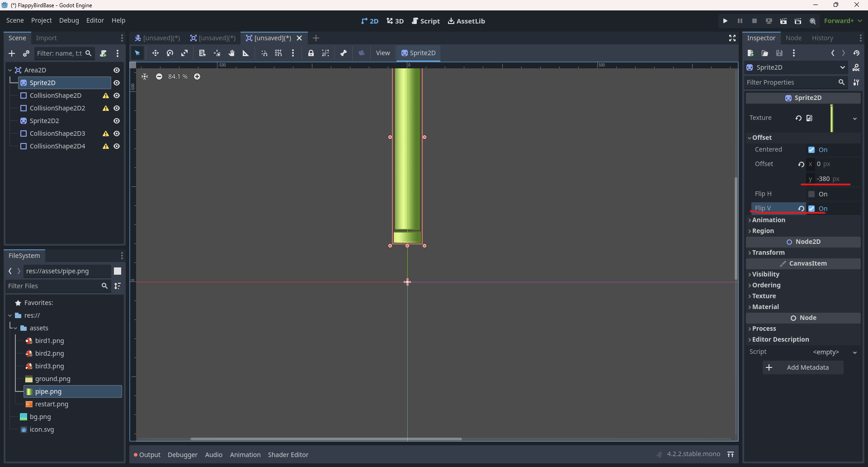Click the Texture pipe preview thumbnail
868x467 pixels.
(831, 118)
